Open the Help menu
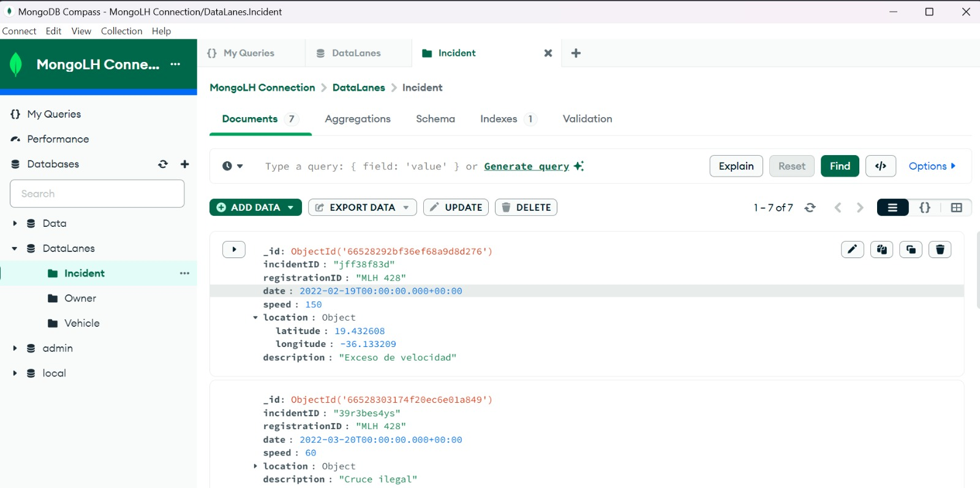Viewport: 980px width, 488px height. point(161,31)
